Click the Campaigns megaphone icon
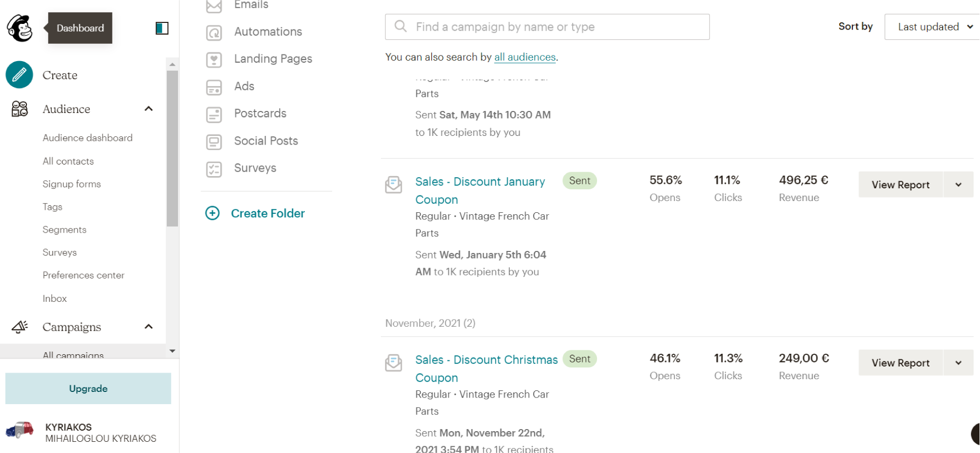Image resolution: width=980 pixels, height=453 pixels. (19, 327)
